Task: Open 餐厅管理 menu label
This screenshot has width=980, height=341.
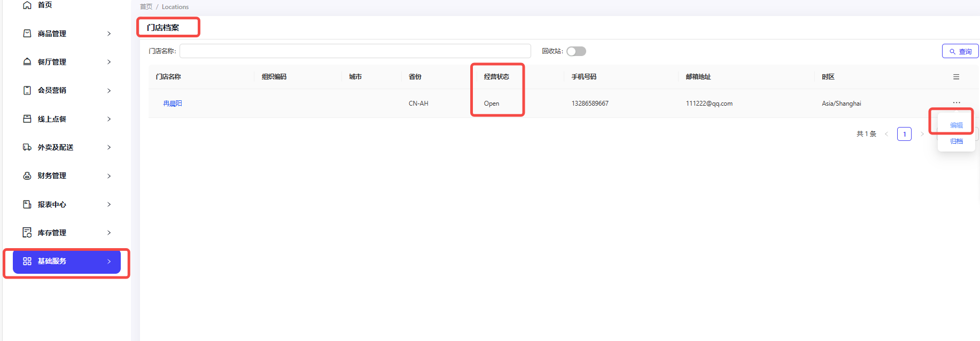Action: [x=52, y=62]
